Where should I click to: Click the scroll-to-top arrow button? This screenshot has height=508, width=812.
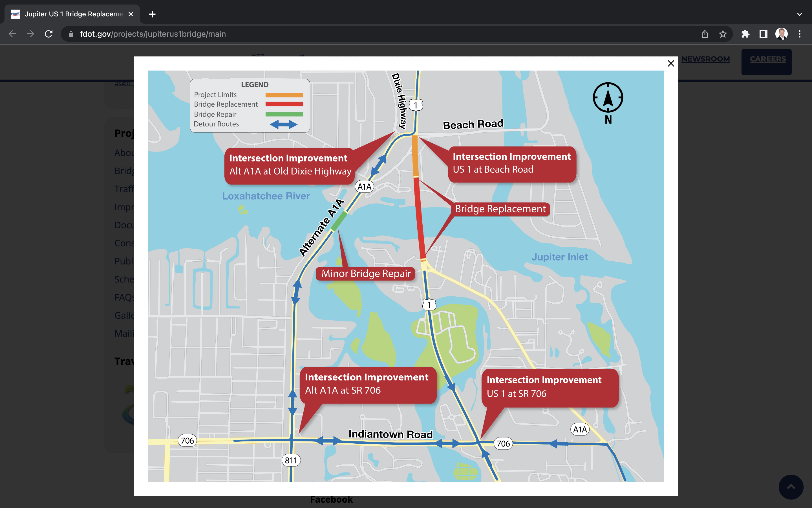(x=791, y=487)
